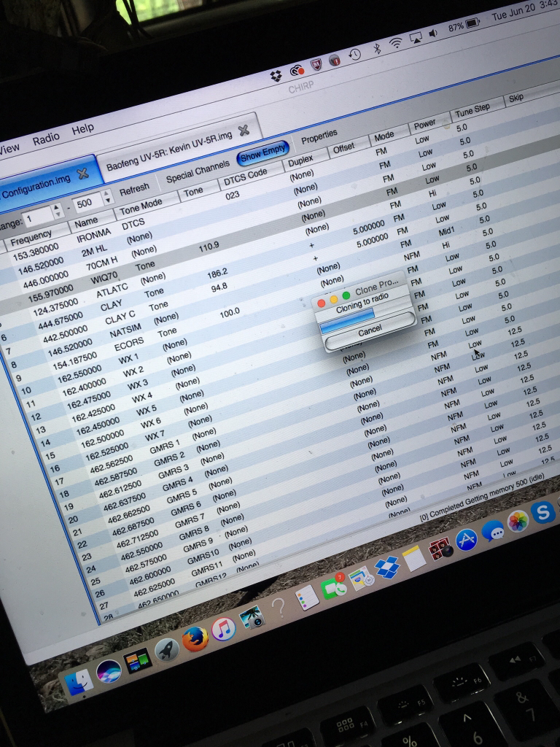The height and width of the screenshot is (747, 560).
Task: Open the Help menu
Action: coord(83,128)
